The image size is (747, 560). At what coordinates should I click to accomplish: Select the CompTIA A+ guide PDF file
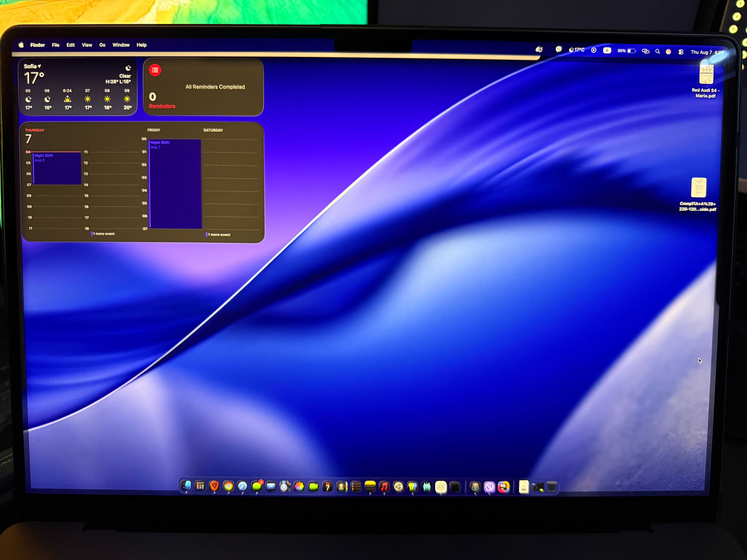coord(698,194)
